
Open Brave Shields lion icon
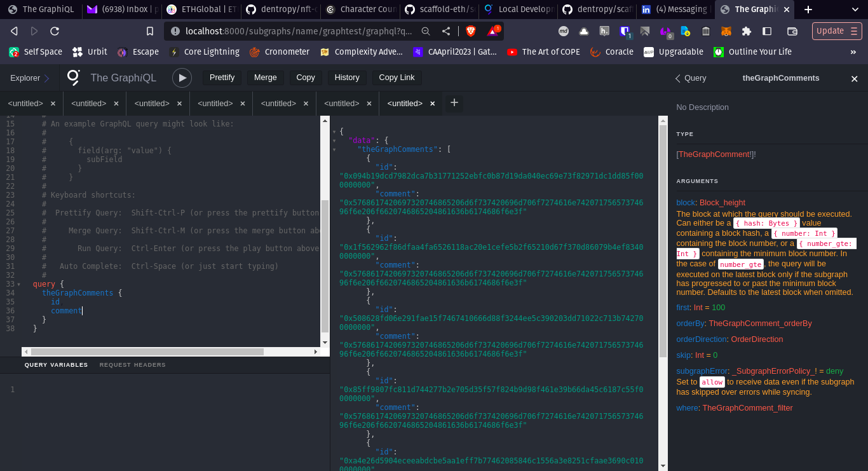coord(471,31)
